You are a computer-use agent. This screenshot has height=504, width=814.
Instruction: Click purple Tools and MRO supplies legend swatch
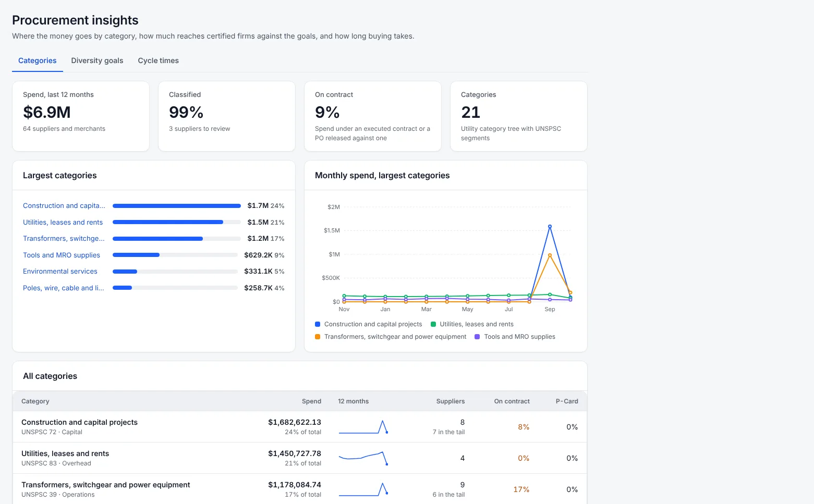477,337
